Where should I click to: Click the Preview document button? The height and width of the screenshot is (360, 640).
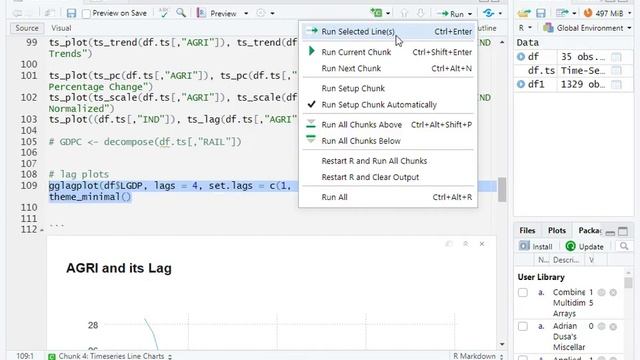point(218,13)
